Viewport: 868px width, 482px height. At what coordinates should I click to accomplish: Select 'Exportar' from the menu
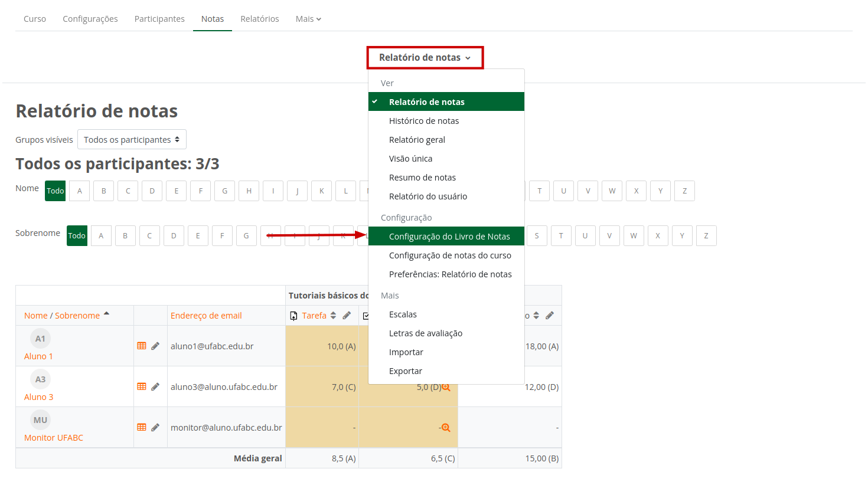tap(406, 371)
